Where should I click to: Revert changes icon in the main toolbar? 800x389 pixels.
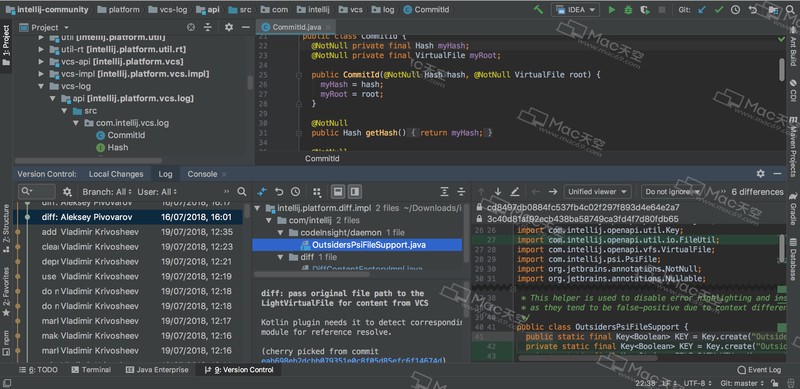click(752, 10)
